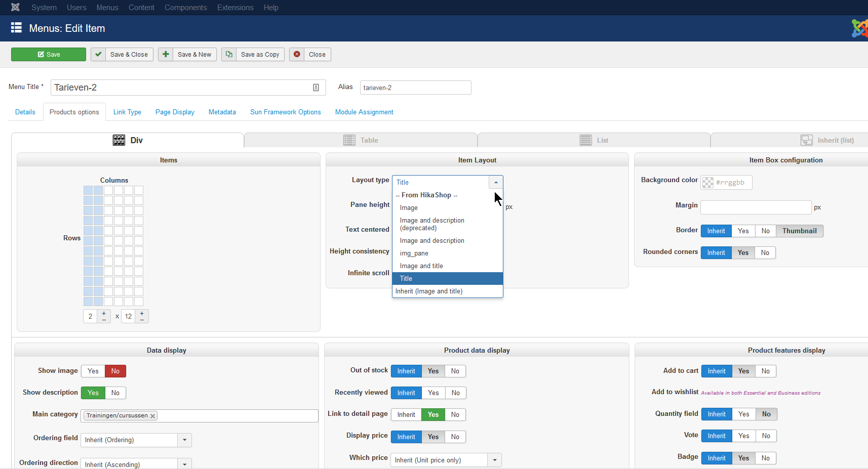Open the System menu
Screen dimensions: 868x469
click(44, 8)
